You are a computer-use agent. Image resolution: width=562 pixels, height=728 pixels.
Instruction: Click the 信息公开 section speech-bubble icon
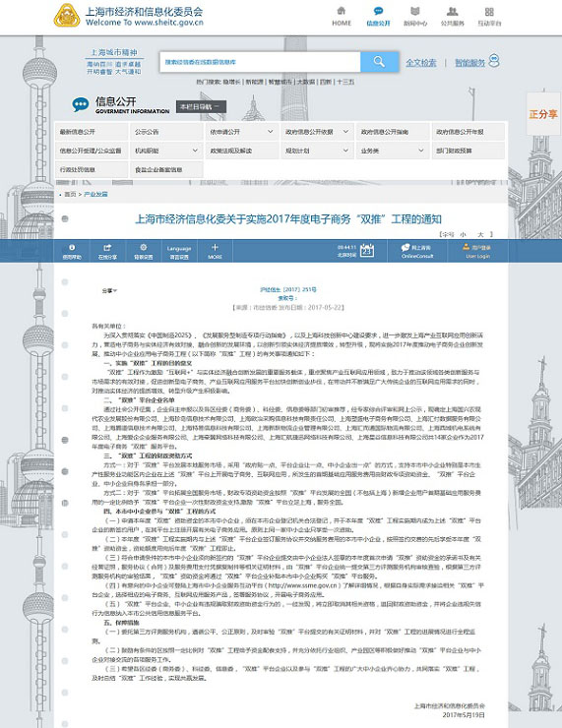81,104
